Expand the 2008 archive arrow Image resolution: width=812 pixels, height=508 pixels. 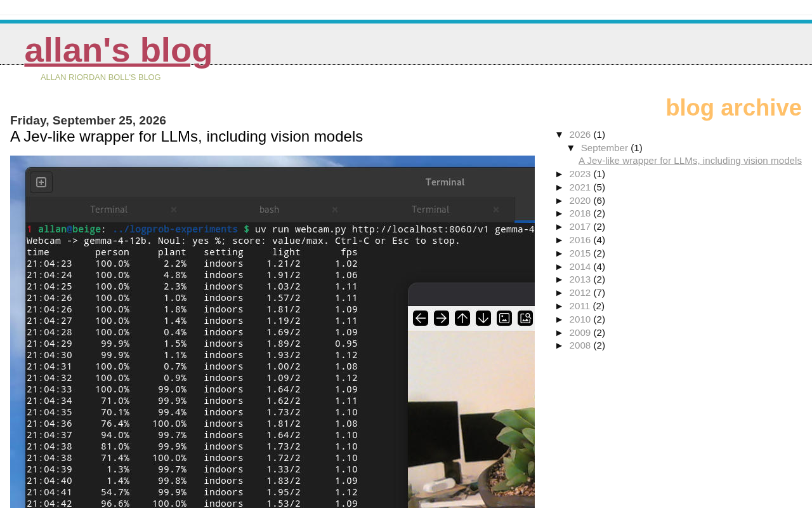(560, 345)
